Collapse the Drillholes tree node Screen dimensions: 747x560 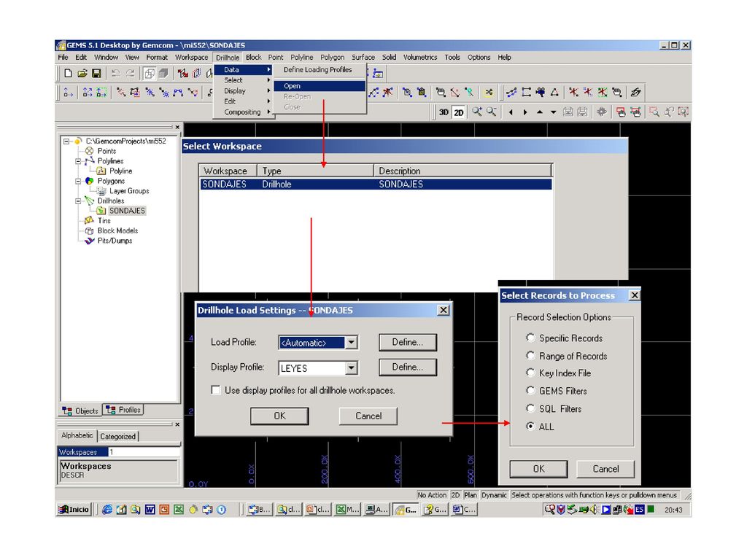(x=78, y=201)
